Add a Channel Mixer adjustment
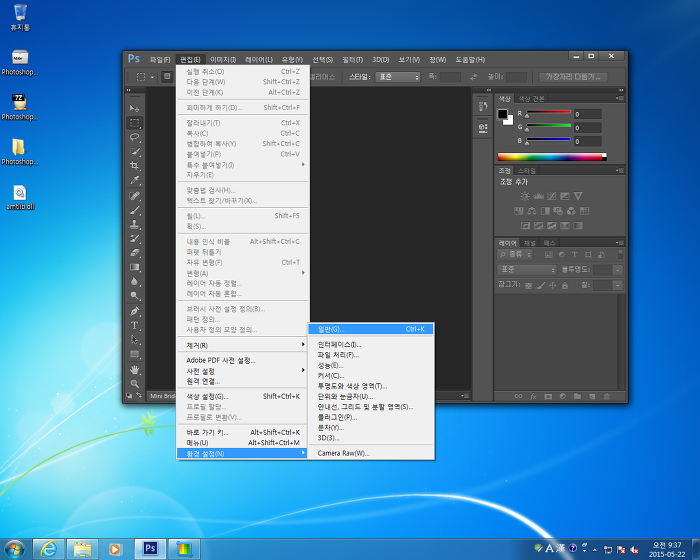The width and height of the screenshot is (700, 560). pyautogui.click(x=571, y=211)
